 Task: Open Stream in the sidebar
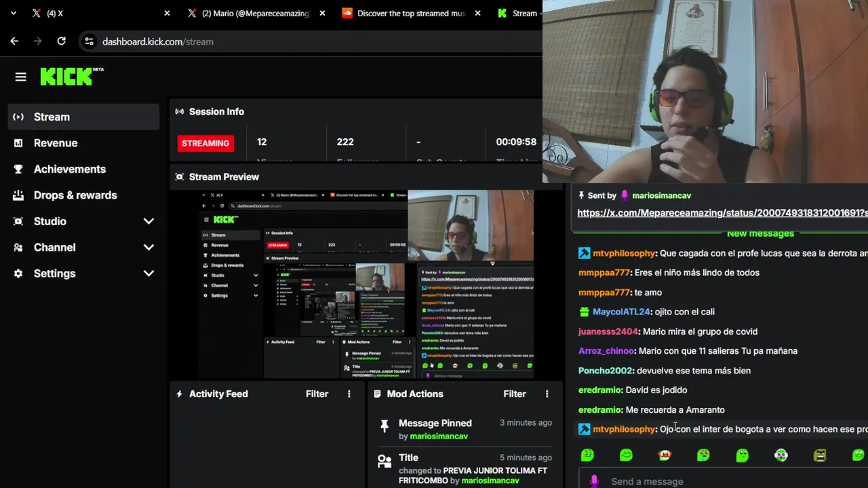84,117
